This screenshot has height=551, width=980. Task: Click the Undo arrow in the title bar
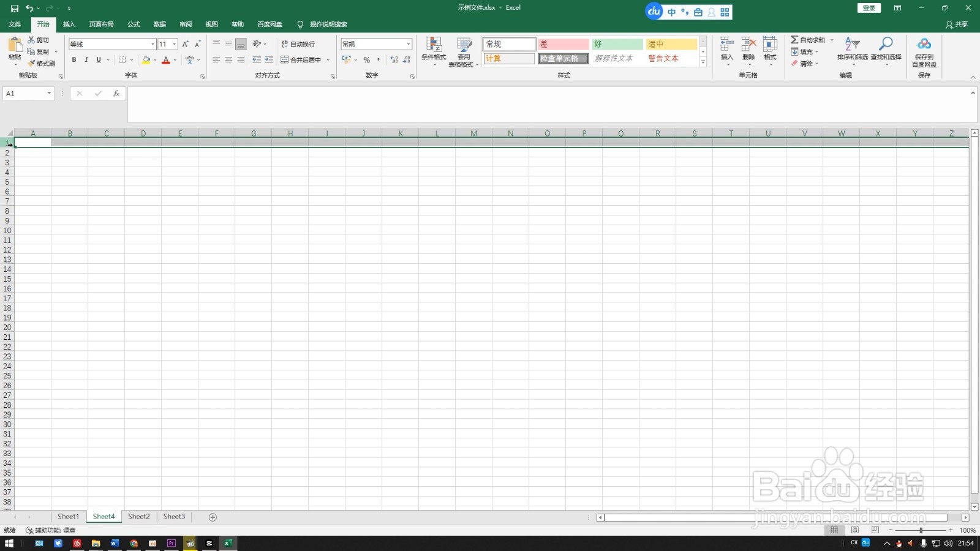coord(29,9)
